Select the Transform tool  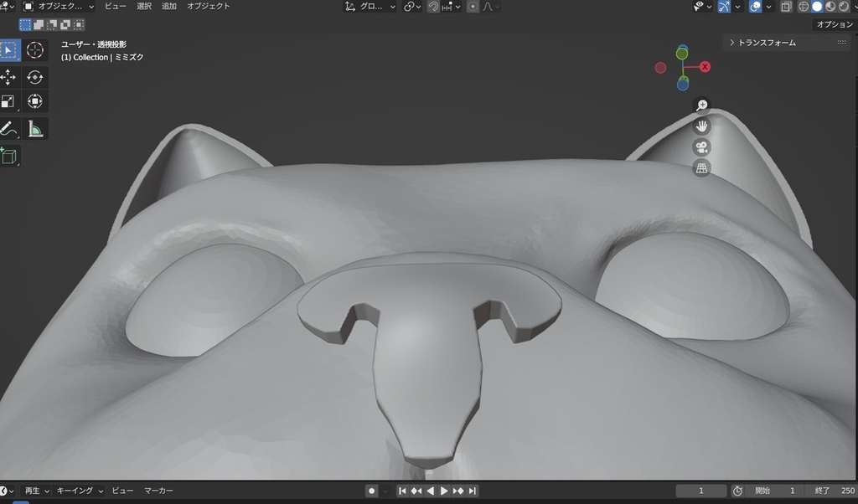pyautogui.click(x=35, y=101)
